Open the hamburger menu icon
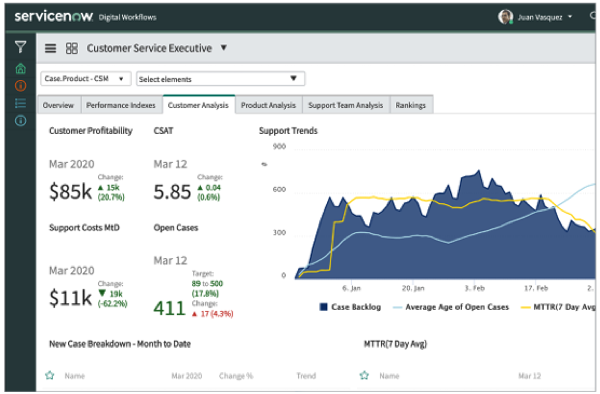 tap(51, 48)
